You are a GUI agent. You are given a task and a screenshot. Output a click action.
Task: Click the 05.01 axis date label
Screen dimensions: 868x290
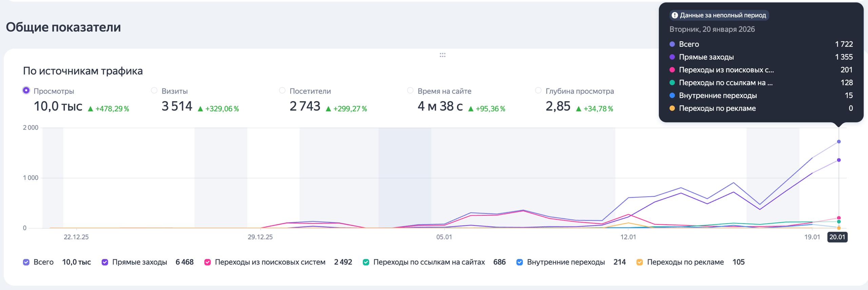coord(444,237)
